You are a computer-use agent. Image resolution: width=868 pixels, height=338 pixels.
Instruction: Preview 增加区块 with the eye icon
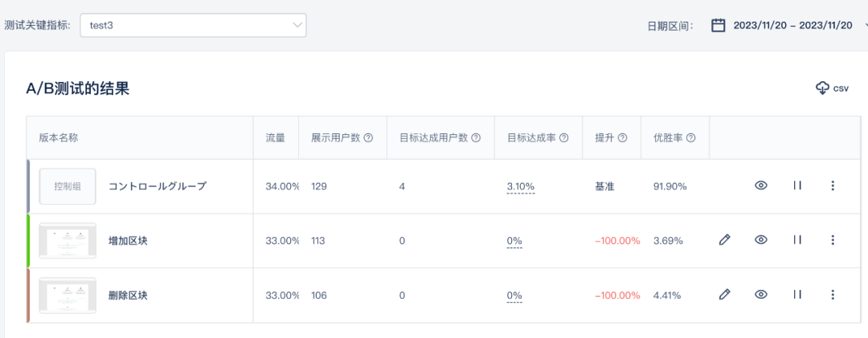tap(760, 240)
